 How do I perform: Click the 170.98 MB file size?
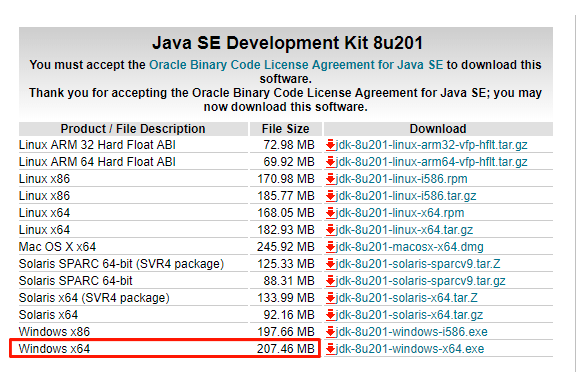coord(286,179)
